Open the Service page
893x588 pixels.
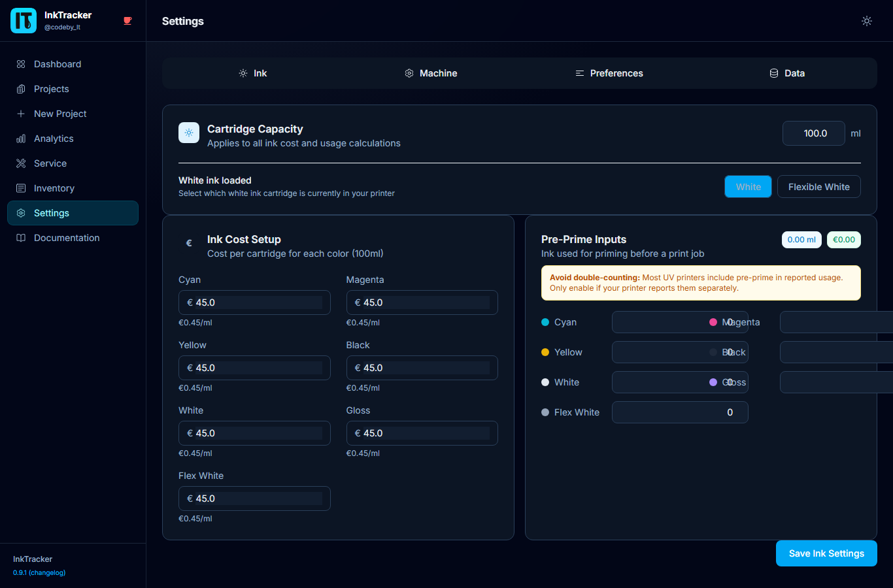coord(73,163)
